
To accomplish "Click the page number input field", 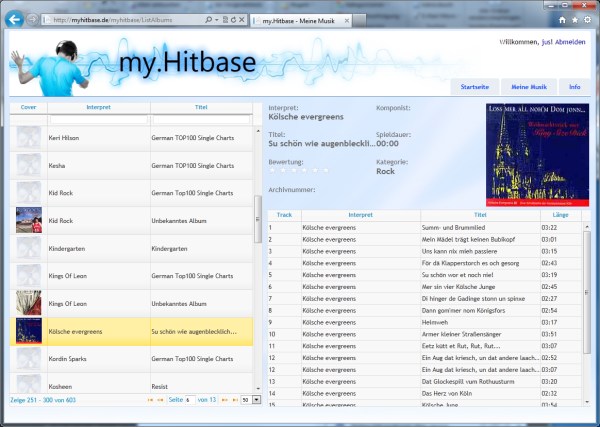I will tap(190, 400).
